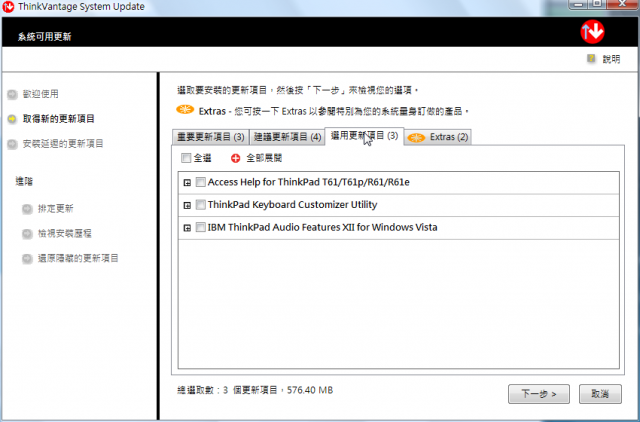640x422 pixels.
Task: Expand the IBM ThinkPad Audio Features row
Action: point(187,228)
